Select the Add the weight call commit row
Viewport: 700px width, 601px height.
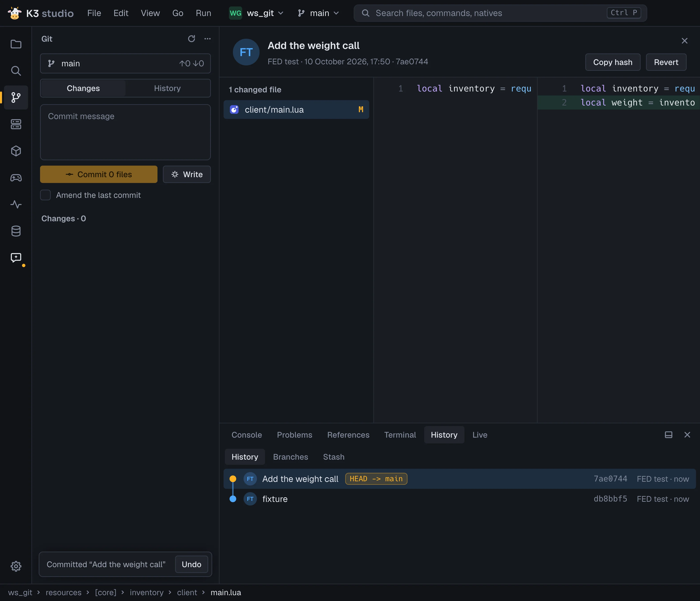pyautogui.click(x=460, y=479)
